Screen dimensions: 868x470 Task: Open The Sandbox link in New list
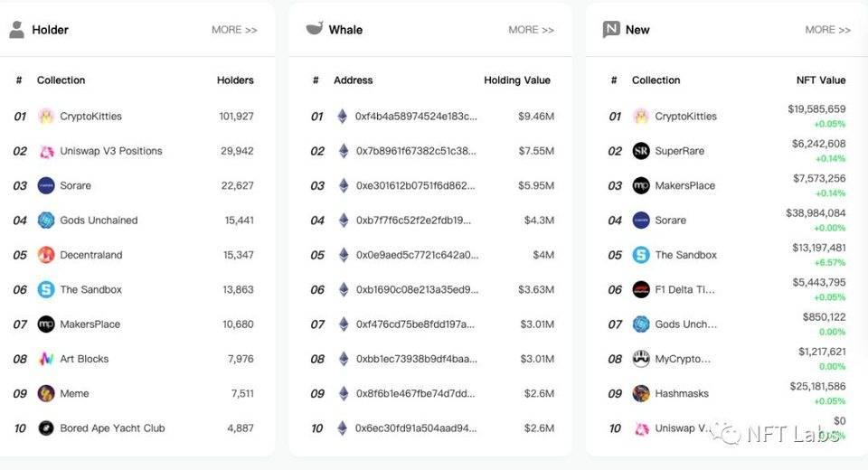685,255
